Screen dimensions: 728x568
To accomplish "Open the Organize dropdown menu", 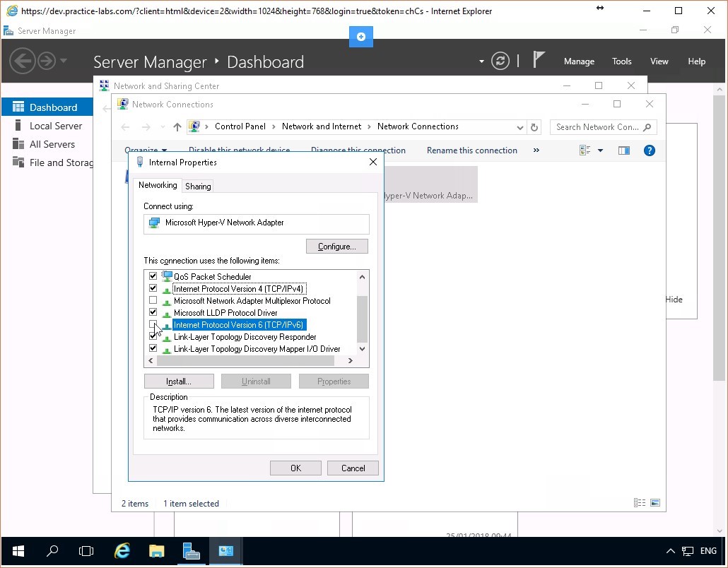I will (146, 150).
